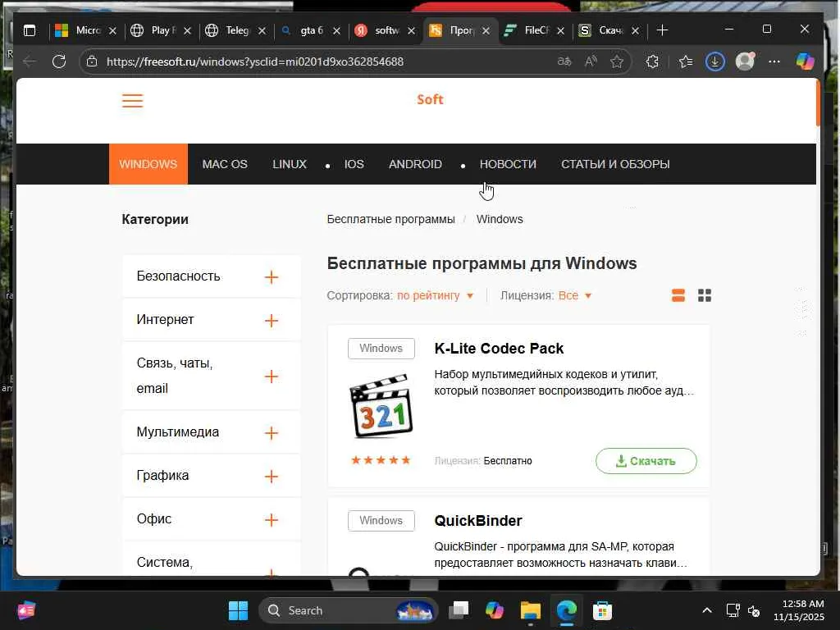
Task: Switch to grid view layout
Action: tap(705, 295)
